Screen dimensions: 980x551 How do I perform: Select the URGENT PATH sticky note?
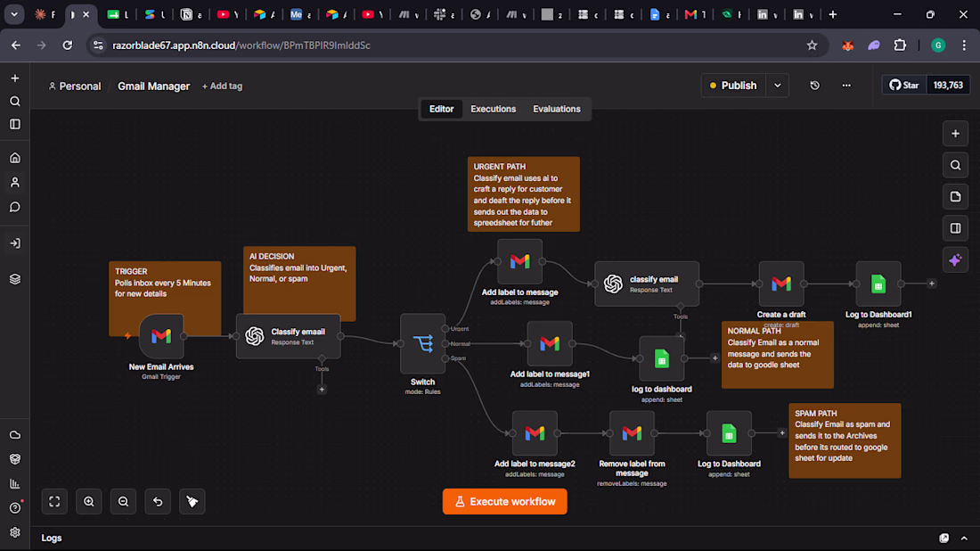click(523, 193)
